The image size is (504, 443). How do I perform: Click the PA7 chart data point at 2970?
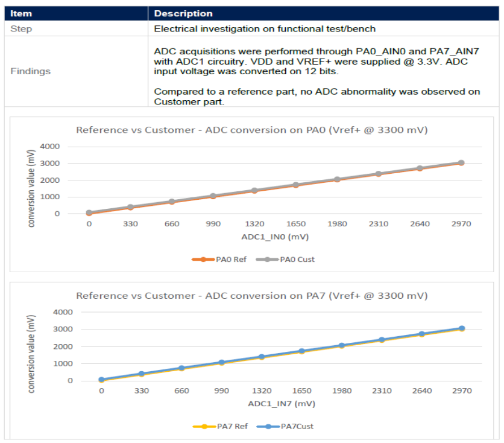click(x=462, y=328)
